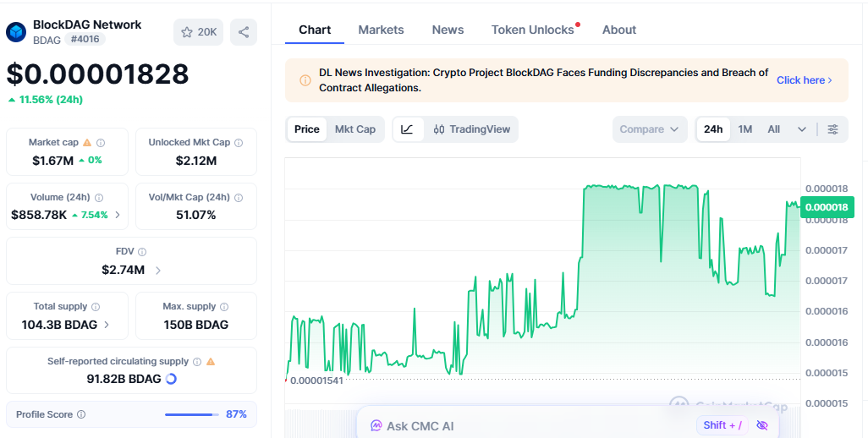Open the Markets tab
Screen dimensions: 868x438
pos(381,30)
